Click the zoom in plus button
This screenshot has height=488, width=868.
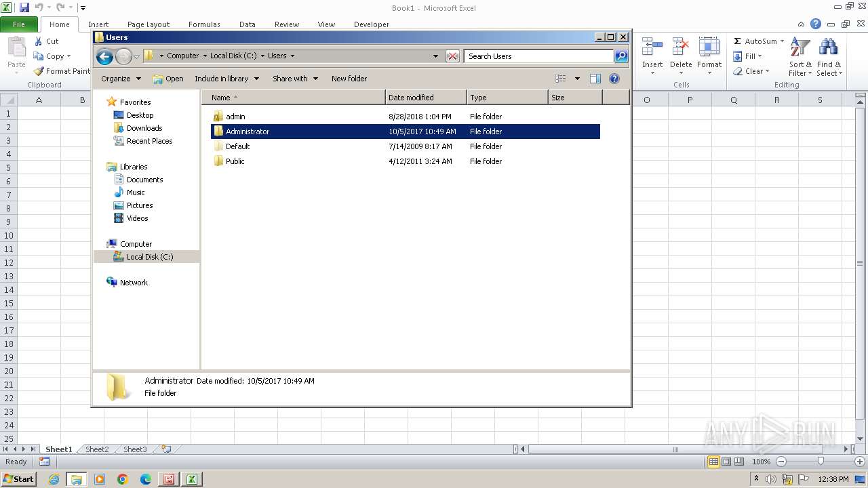tap(860, 462)
